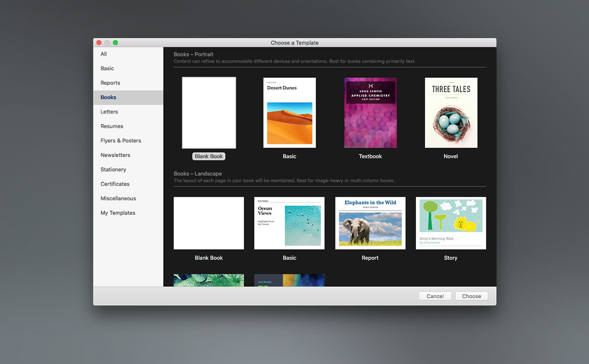589x364 pixels.
Task: Select the Resumes category
Action: tap(112, 126)
